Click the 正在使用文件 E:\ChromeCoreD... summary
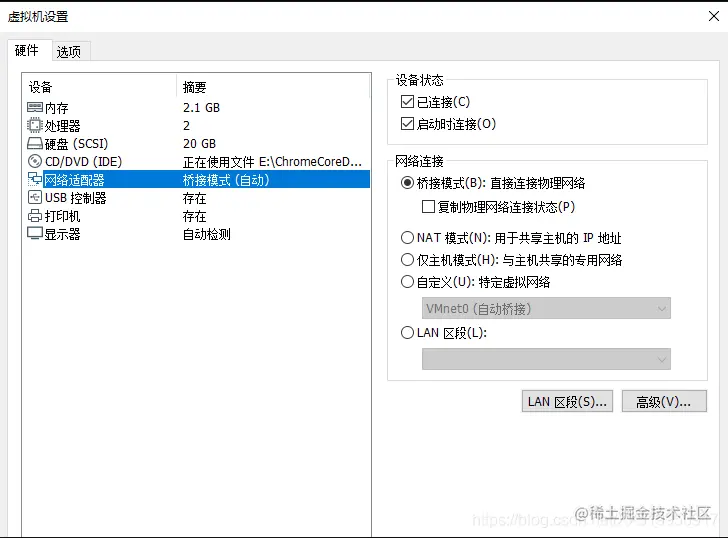 (272, 162)
